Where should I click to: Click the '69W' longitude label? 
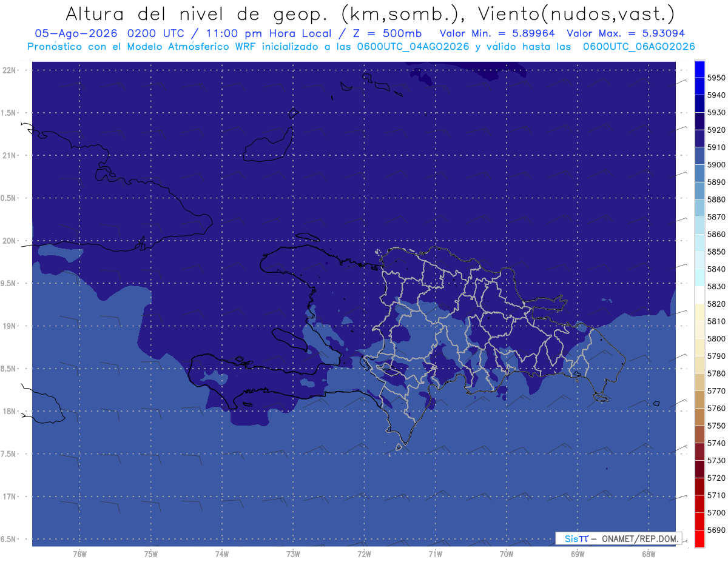(577, 554)
